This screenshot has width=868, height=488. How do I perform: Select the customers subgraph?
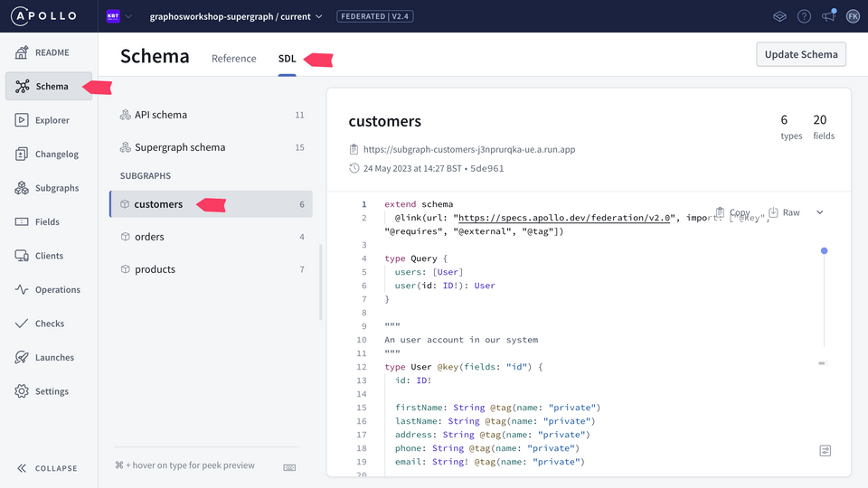(x=212, y=204)
